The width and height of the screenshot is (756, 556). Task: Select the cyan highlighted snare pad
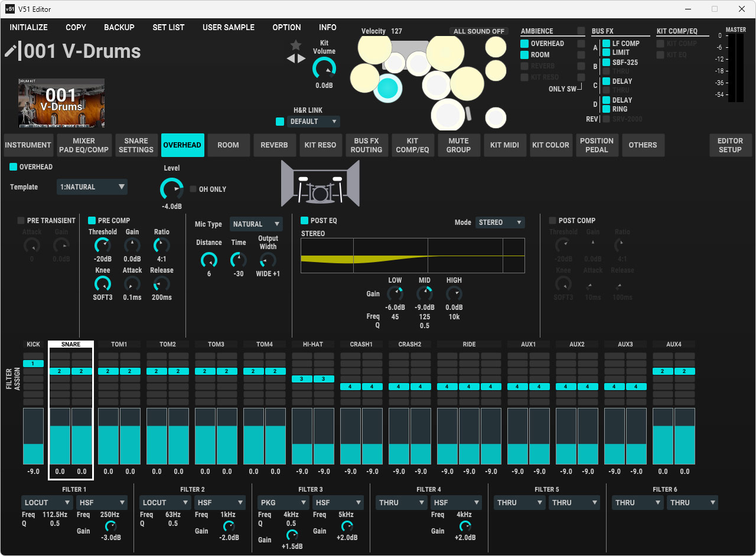387,88
